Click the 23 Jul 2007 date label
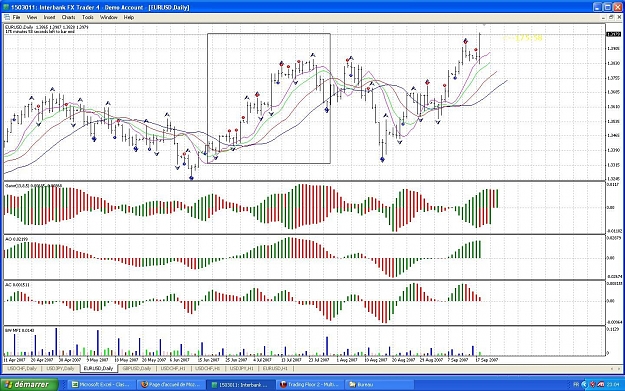 (319, 360)
